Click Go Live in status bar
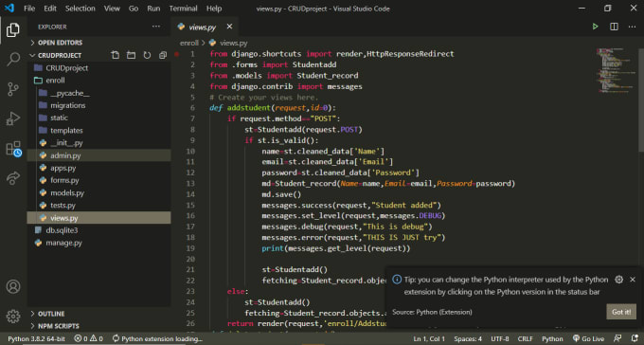Image resolution: width=644 pixels, height=345 pixels. pos(588,338)
